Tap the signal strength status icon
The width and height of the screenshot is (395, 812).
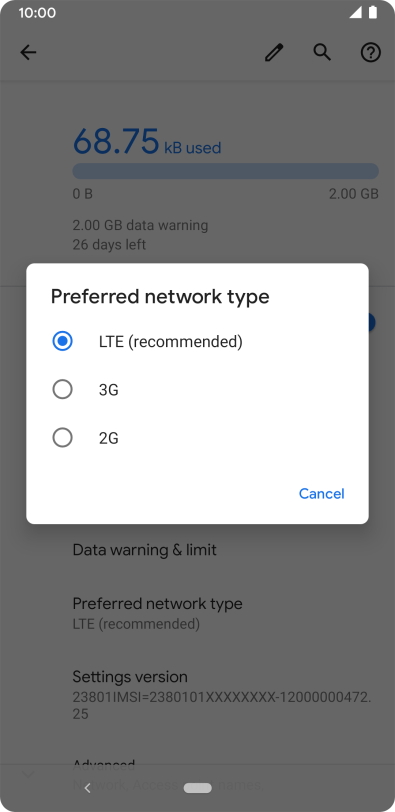[x=355, y=13]
